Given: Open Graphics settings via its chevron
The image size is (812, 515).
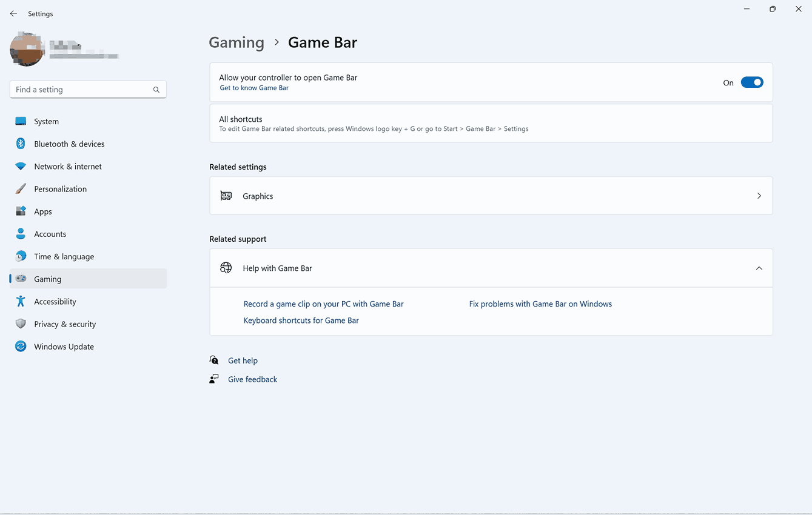Looking at the screenshot, I should coord(759,196).
